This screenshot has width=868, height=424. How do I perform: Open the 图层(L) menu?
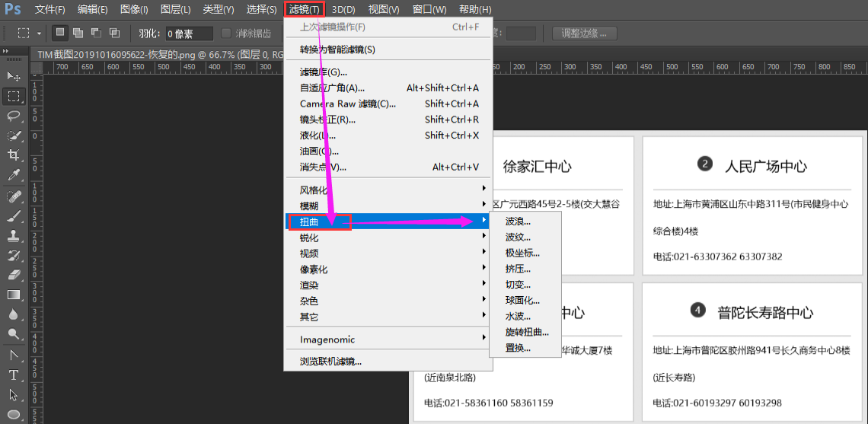[175, 9]
